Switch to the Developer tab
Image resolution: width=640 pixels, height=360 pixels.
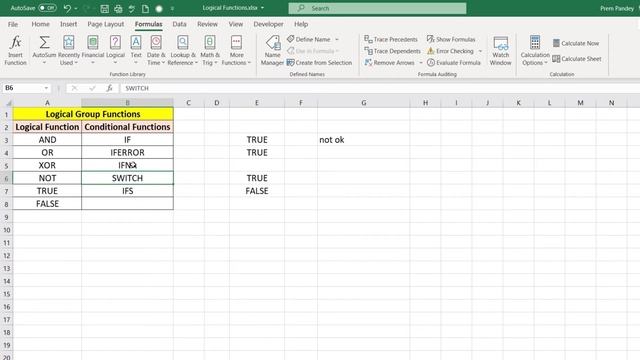(x=268, y=24)
